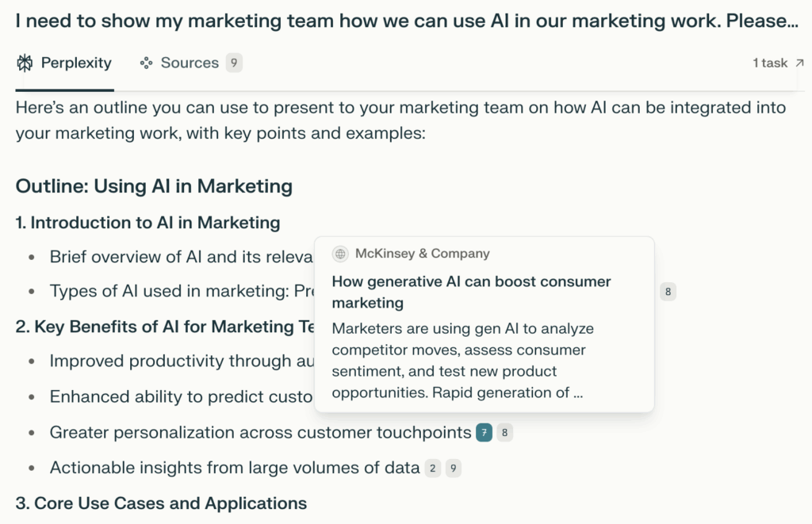Viewport: 812px width, 524px height.
Task: Click the Core Use Cases and Applications heading
Action: click(x=161, y=503)
